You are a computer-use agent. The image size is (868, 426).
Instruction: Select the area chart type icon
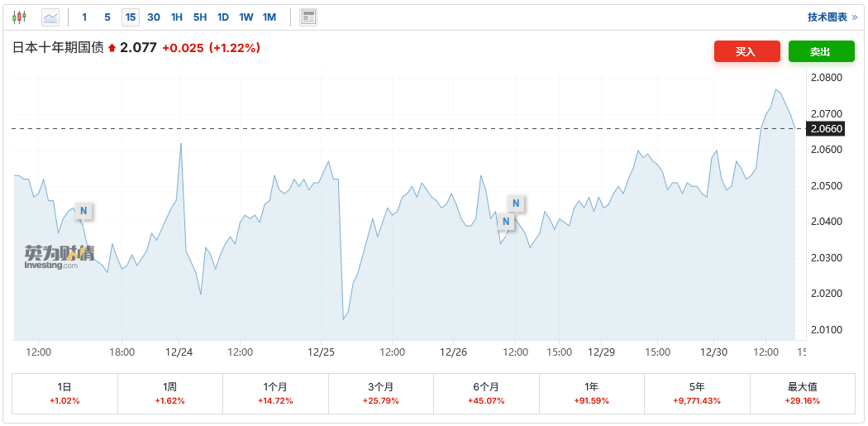[50, 17]
